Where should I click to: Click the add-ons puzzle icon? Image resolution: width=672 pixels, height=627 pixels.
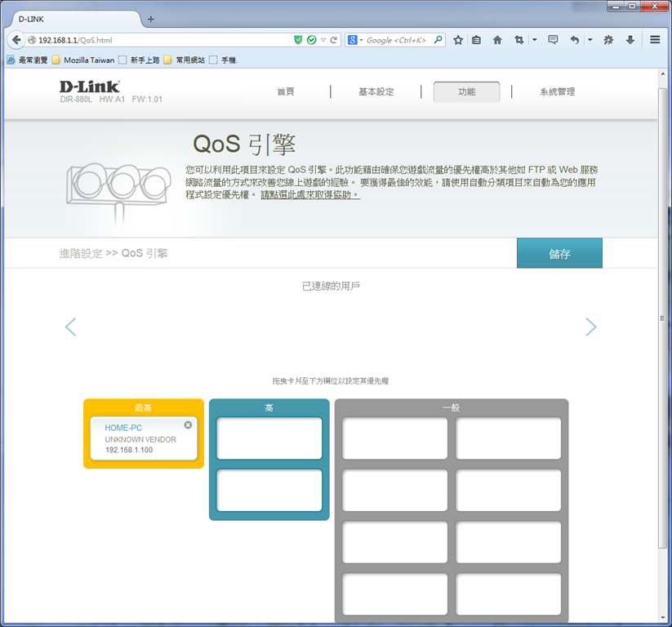pyautogui.click(x=608, y=40)
